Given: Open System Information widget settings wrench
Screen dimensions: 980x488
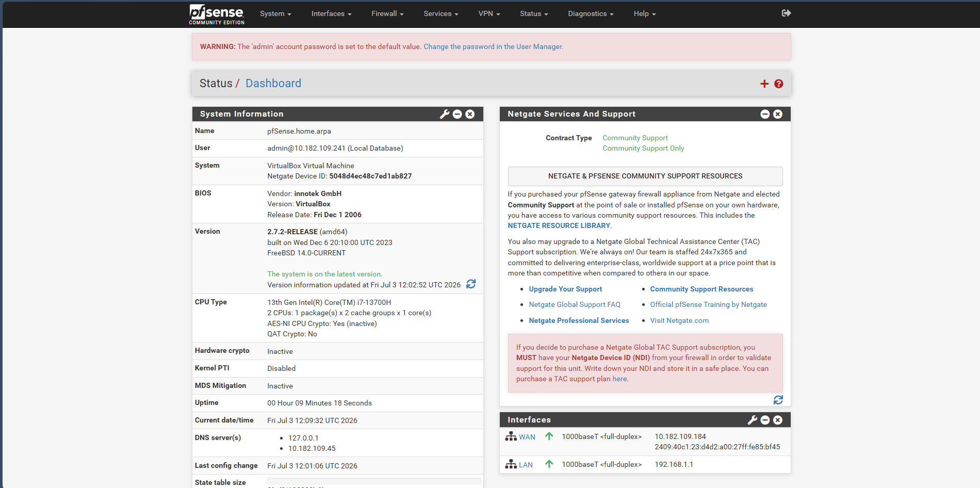Looking at the screenshot, I should tap(445, 114).
